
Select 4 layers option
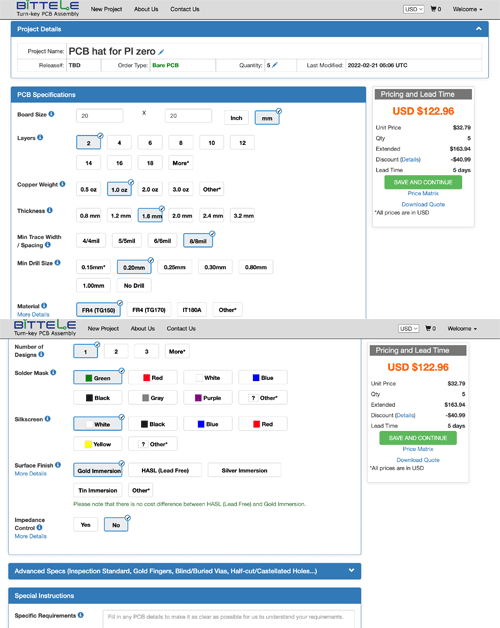pos(119,143)
